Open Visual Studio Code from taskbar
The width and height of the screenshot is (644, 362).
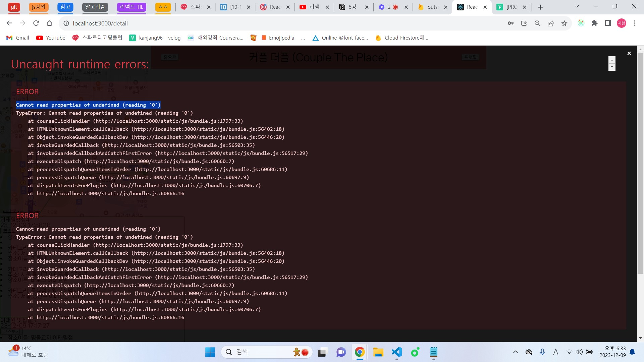[396, 352]
